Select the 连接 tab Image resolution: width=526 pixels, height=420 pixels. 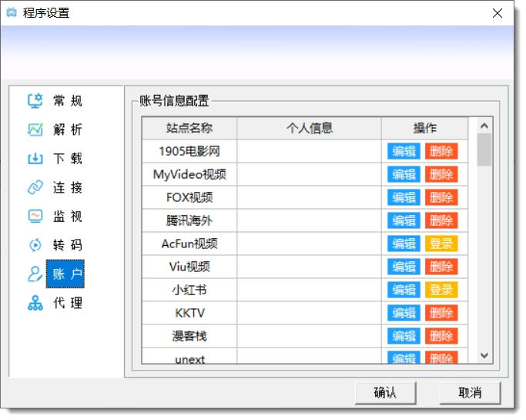click(67, 187)
